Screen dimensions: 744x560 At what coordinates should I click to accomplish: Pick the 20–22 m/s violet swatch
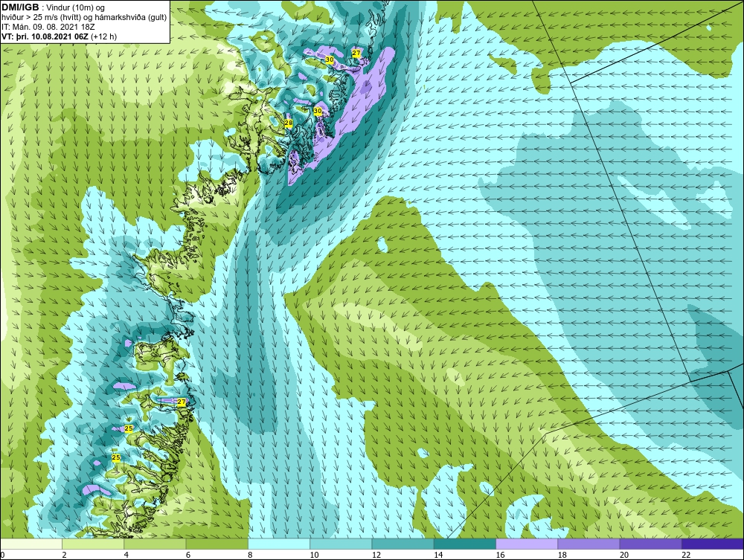pos(650,544)
